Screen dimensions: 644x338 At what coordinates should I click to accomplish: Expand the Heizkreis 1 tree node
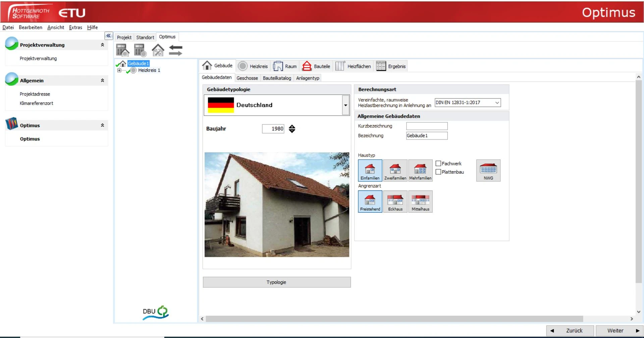[119, 70]
